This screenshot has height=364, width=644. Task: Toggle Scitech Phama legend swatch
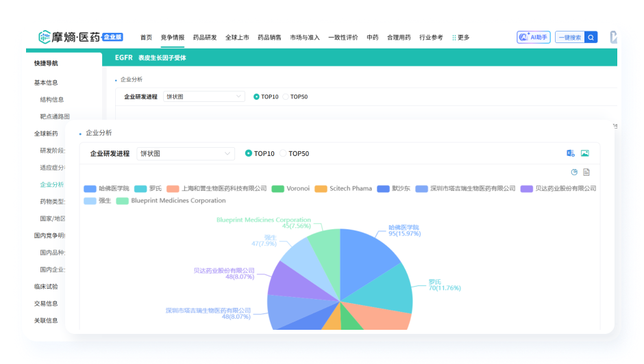pyautogui.click(x=321, y=189)
